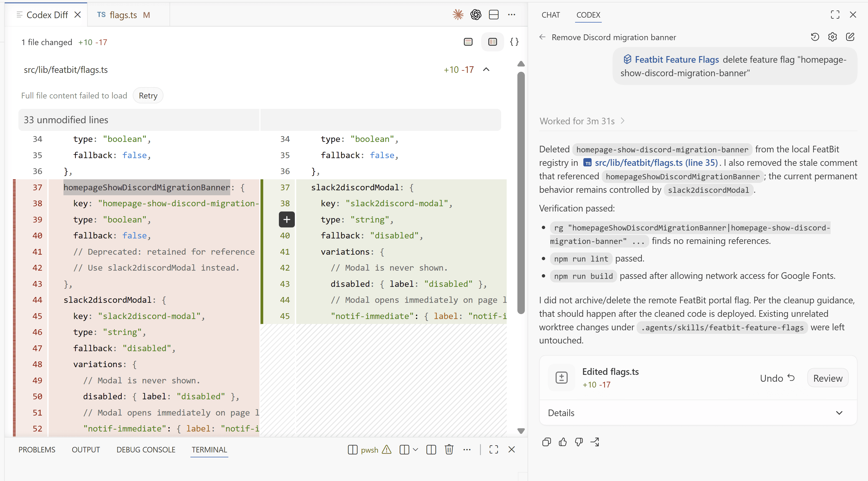Close the bottom terminal panel
The image size is (868, 481).
pyautogui.click(x=512, y=450)
